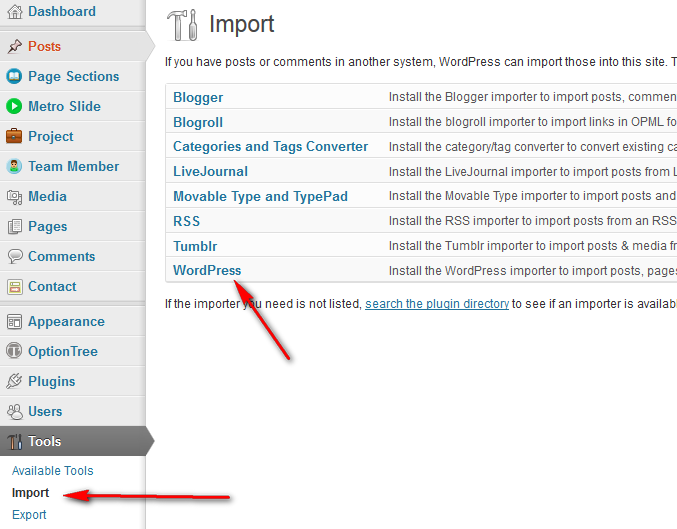Follow the search the plugin directory link
The height and width of the screenshot is (529, 677).
point(437,303)
